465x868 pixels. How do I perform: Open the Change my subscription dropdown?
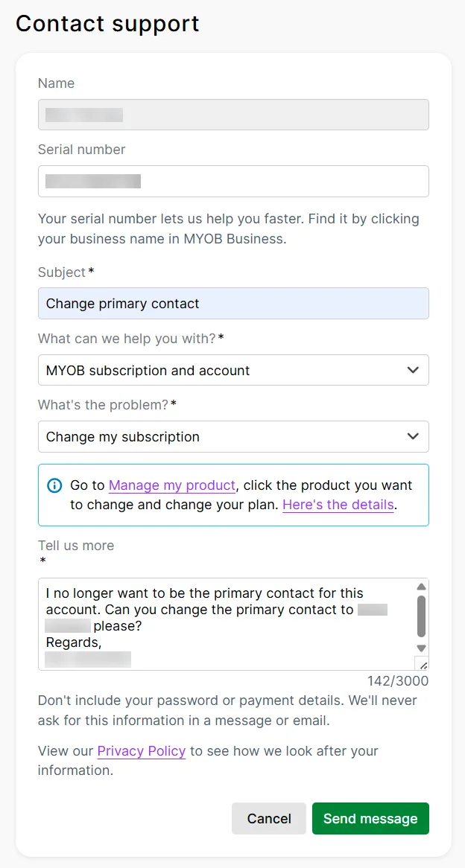(233, 436)
